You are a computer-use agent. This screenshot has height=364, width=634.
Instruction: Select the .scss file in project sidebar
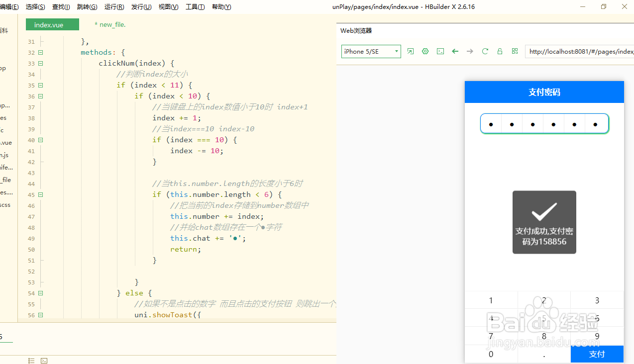click(5, 204)
